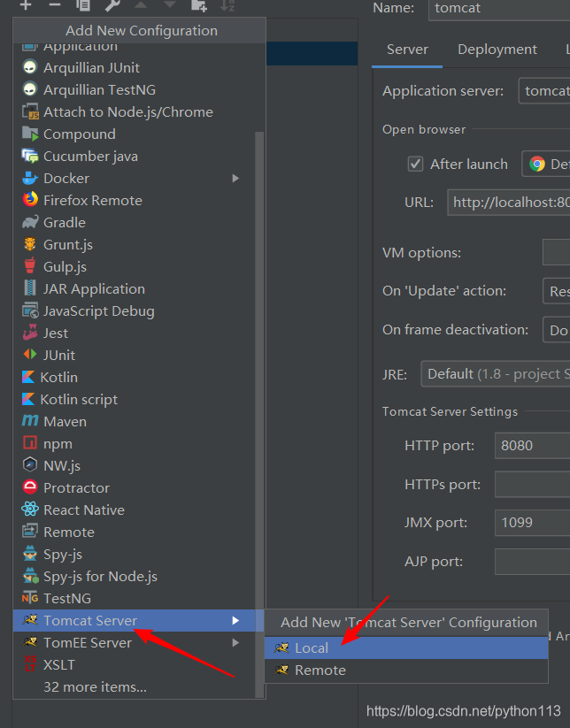Image resolution: width=570 pixels, height=728 pixels.
Task: Click the Arquillian TestNG icon
Action: [x=30, y=89]
